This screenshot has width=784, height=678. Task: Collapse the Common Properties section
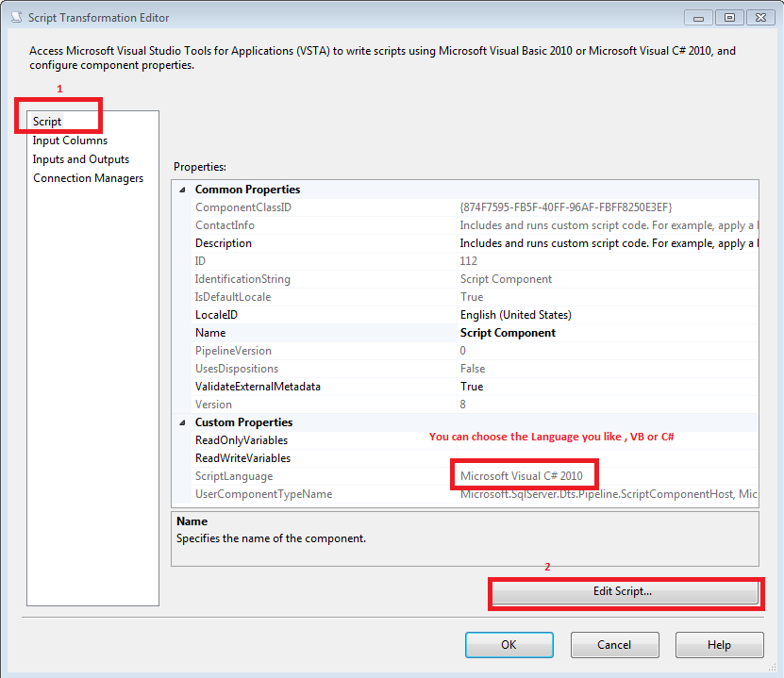[181, 189]
